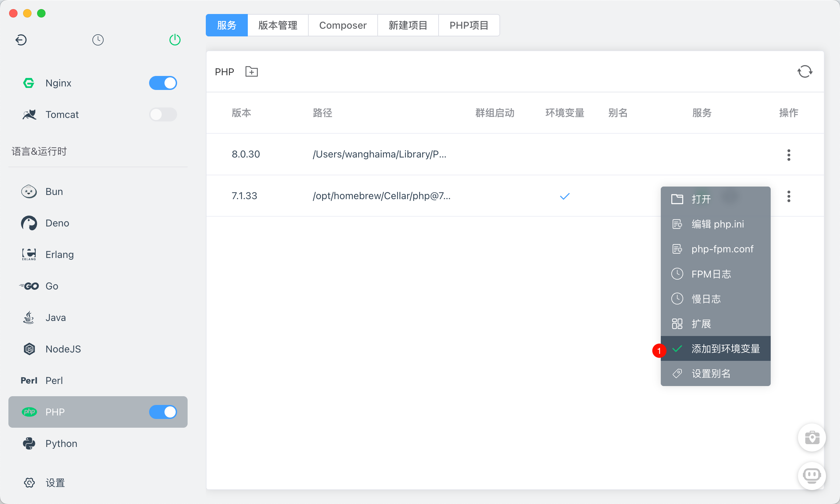Viewport: 840px width, 504px height.
Task: Open the settings gear icon
Action: tap(29, 483)
